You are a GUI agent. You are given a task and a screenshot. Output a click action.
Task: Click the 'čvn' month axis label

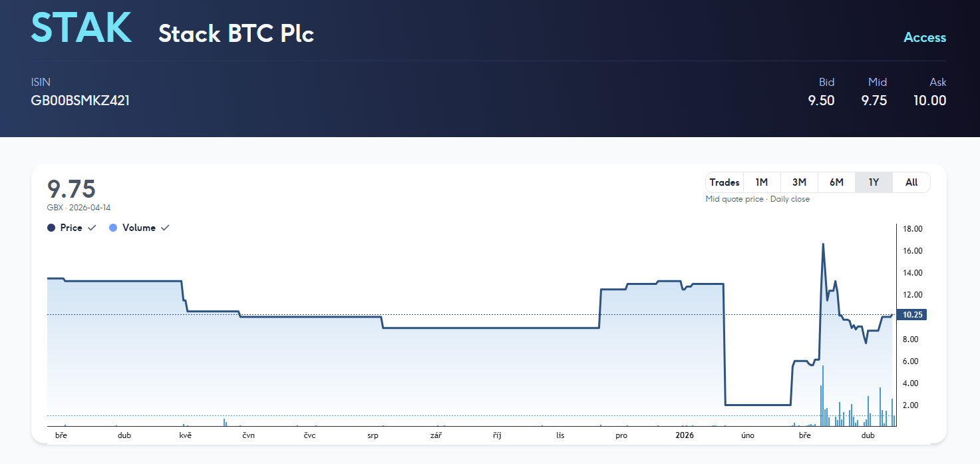[x=249, y=435]
